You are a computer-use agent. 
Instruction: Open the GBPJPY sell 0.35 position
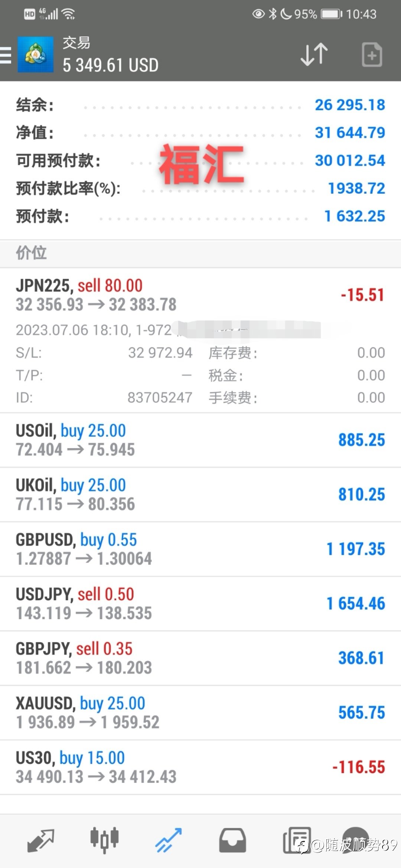tap(200, 658)
